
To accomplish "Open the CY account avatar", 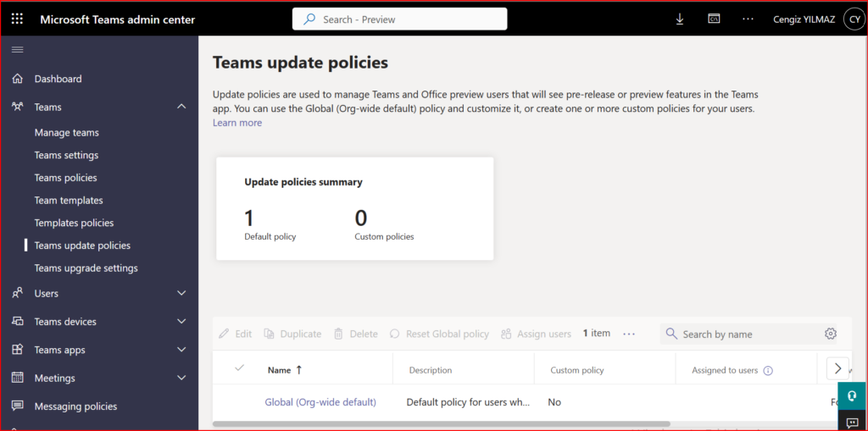I will (853, 19).
